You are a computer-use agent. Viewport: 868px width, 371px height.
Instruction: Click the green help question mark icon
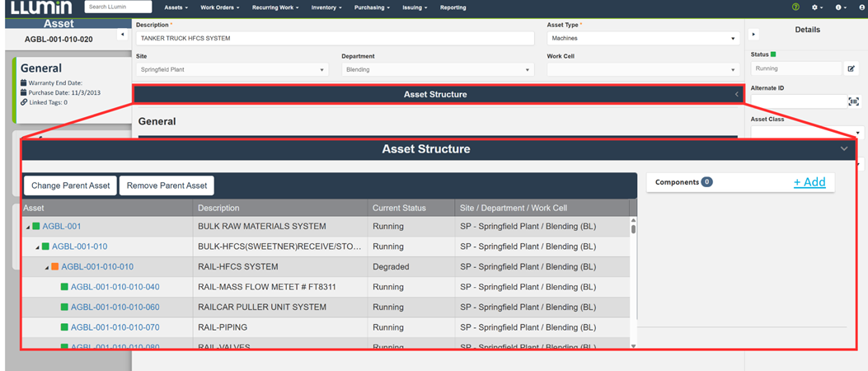pyautogui.click(x=795, y=7)
